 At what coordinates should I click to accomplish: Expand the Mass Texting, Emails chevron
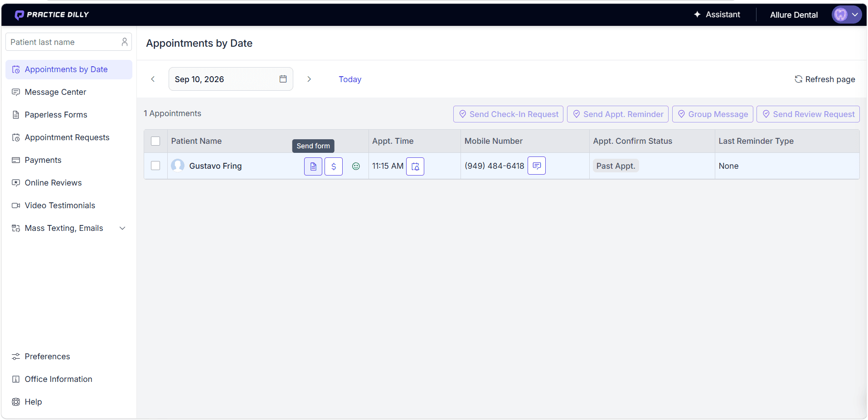(122, 228)
